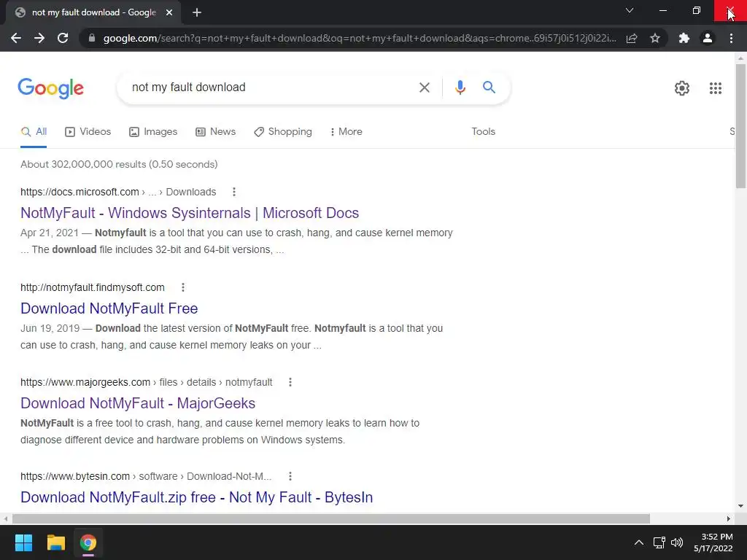Image resolution: width=747 pixels, height=560 pixels.
Task: Open options for majorgeeks.com result
Action: click(x=290, y=382)
